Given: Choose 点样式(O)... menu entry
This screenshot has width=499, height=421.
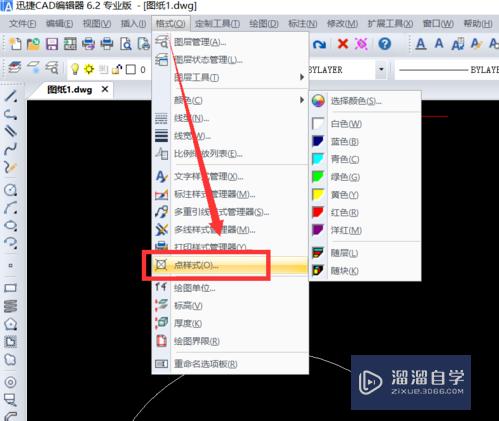Looking at the screenshot, I should point(230,265).
